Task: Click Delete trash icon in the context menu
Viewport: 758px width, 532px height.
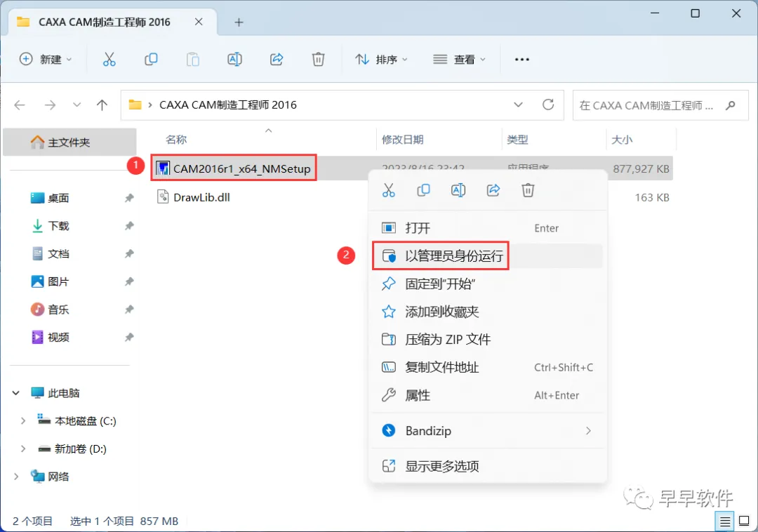Action: (x=528, y=190)
